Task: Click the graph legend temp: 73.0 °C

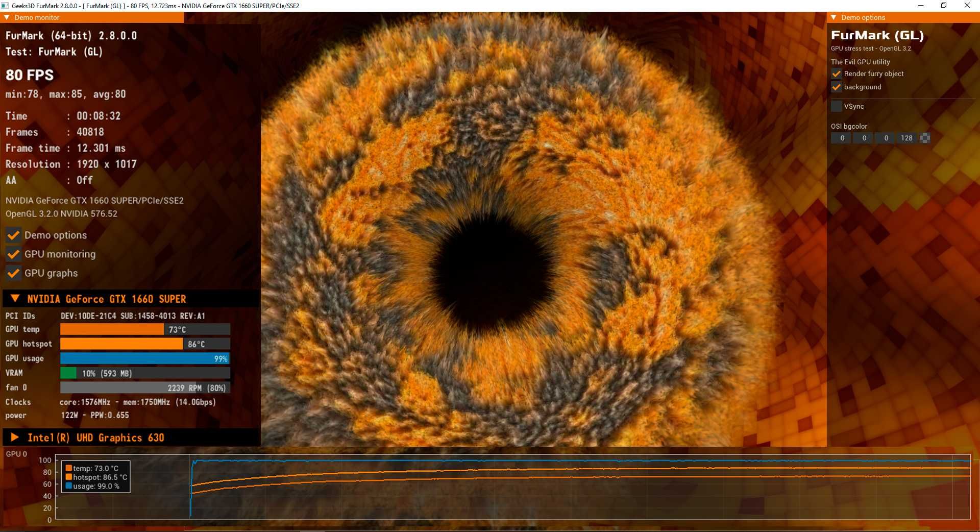Action: pos(92,468)
